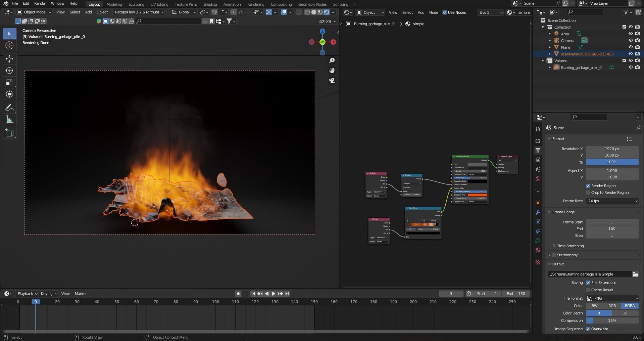
Task: Switch to wireframe viewport shading
Action: pyautogui.click(x=307, y=12)
